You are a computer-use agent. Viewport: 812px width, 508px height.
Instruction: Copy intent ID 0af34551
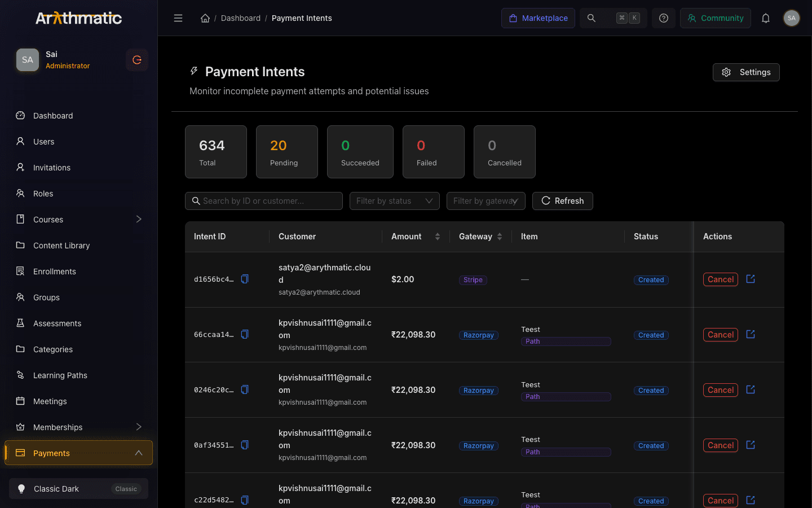tap(245, 445)
